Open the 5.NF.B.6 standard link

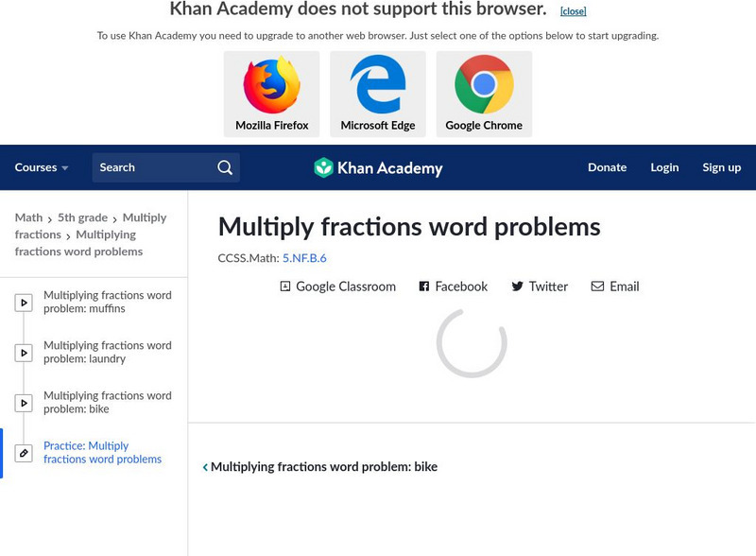(304, 257)
